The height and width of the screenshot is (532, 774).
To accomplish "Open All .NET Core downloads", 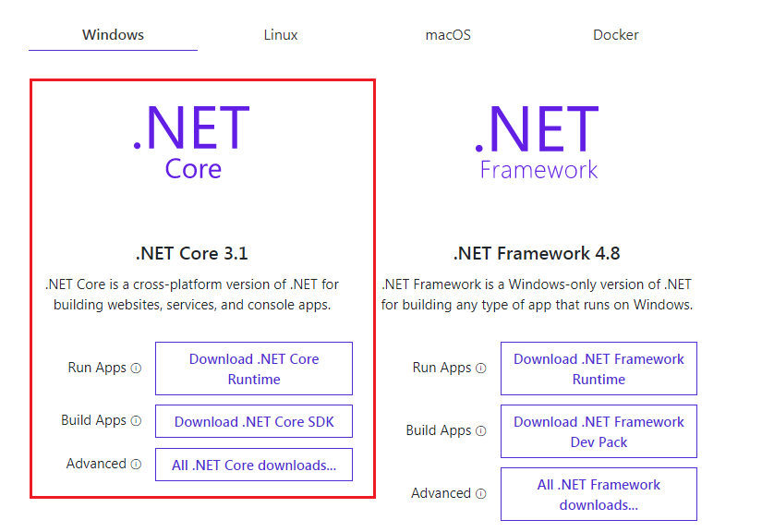I will tap(253, 464).
